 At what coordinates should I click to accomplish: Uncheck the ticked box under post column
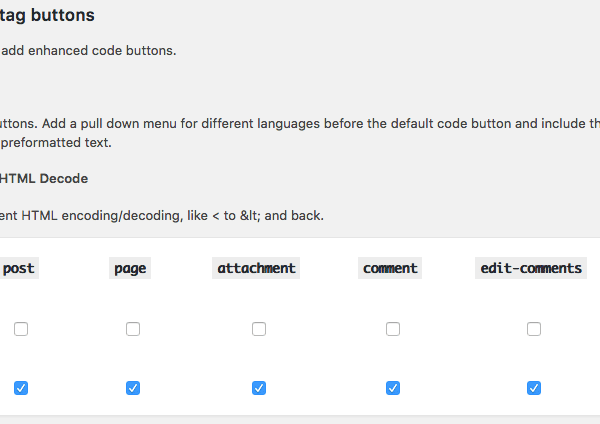point(21,388)
